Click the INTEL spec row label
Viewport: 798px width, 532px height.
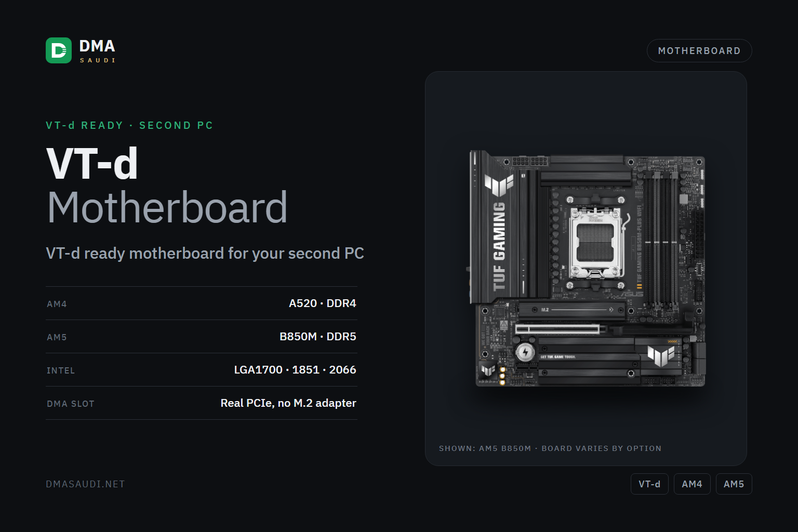click(61, 370)
